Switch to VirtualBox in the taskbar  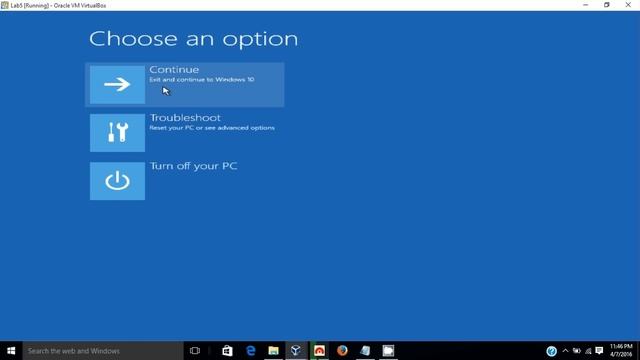(296, 351)
